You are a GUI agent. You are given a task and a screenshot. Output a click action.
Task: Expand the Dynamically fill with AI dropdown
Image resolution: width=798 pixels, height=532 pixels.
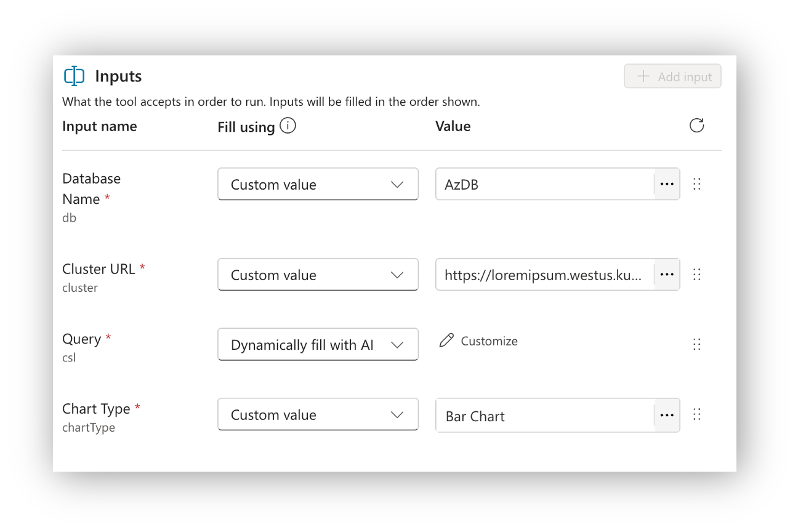pos(318,344)
